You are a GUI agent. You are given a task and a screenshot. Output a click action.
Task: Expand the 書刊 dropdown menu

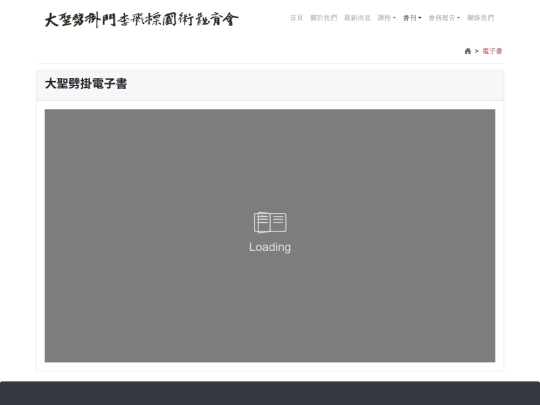tap(412, 18)
